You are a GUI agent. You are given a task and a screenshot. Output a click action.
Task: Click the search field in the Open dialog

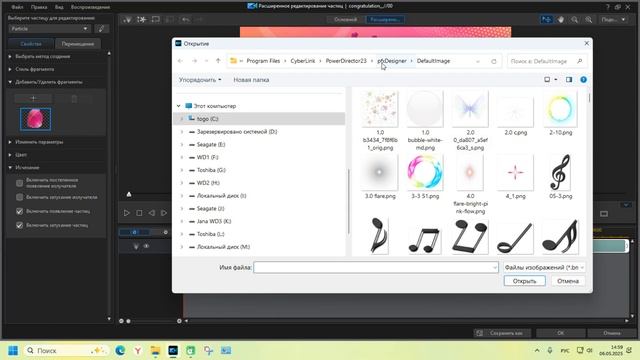click(x=547, y=61)
